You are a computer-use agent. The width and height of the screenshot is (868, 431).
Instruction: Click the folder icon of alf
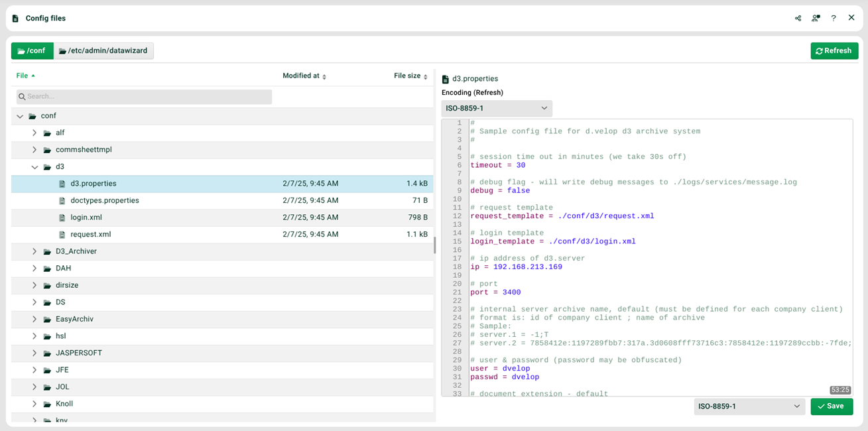[47, 133]
